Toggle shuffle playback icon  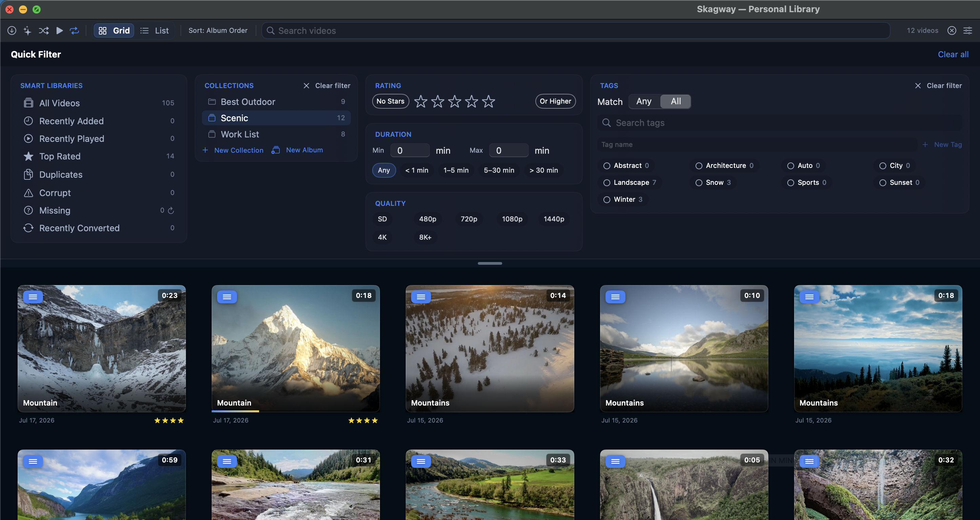(x=44, y=30)
